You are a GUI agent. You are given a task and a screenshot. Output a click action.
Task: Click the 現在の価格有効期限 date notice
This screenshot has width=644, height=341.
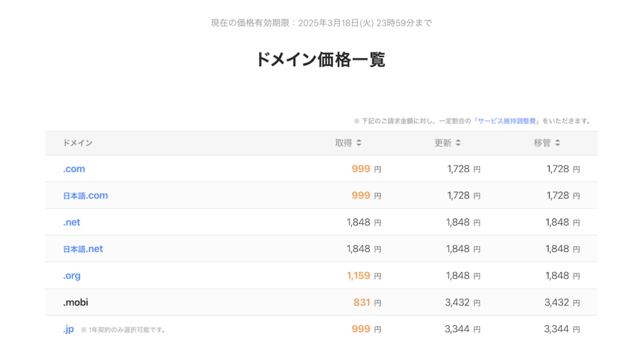pyautogui.click(x=321, y=23)
